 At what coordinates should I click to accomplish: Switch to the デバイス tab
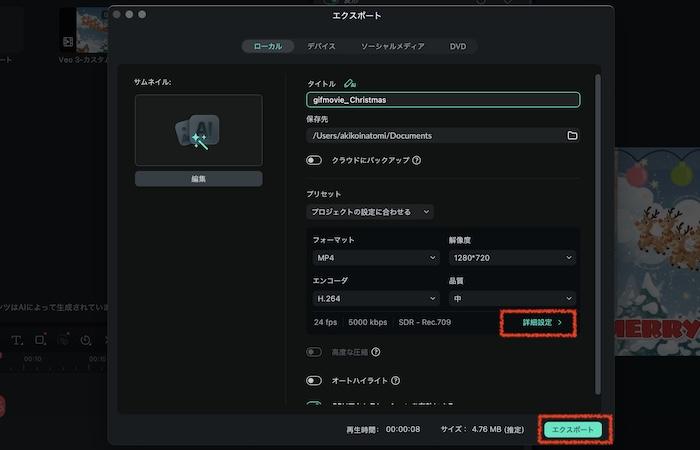321,46
